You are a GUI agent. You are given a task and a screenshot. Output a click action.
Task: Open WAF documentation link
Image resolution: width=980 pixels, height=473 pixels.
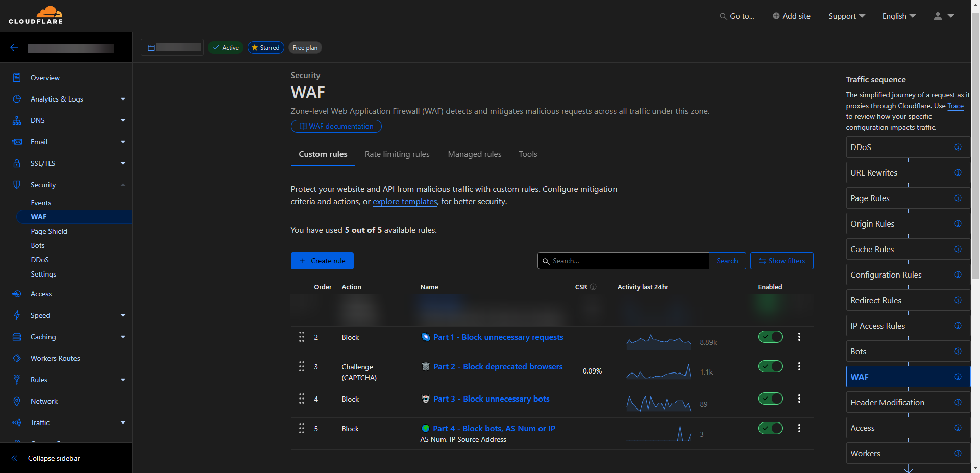coord(336,126)
